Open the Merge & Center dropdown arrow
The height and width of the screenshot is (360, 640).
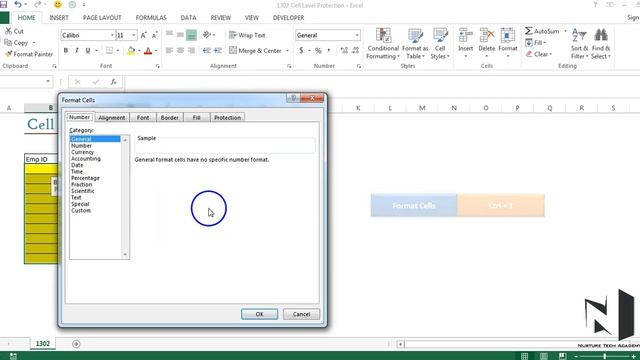[x=287, y=51]
